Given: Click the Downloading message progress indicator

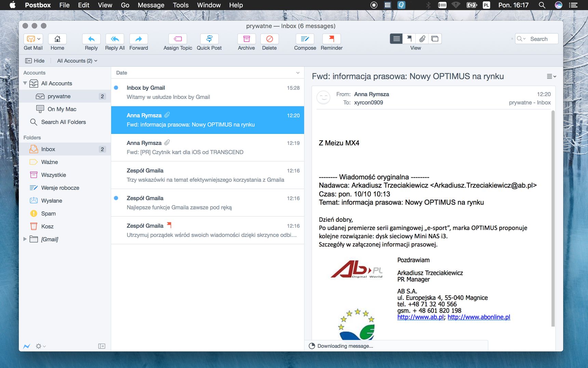Looking at the screenshot, I should (312, 346).
